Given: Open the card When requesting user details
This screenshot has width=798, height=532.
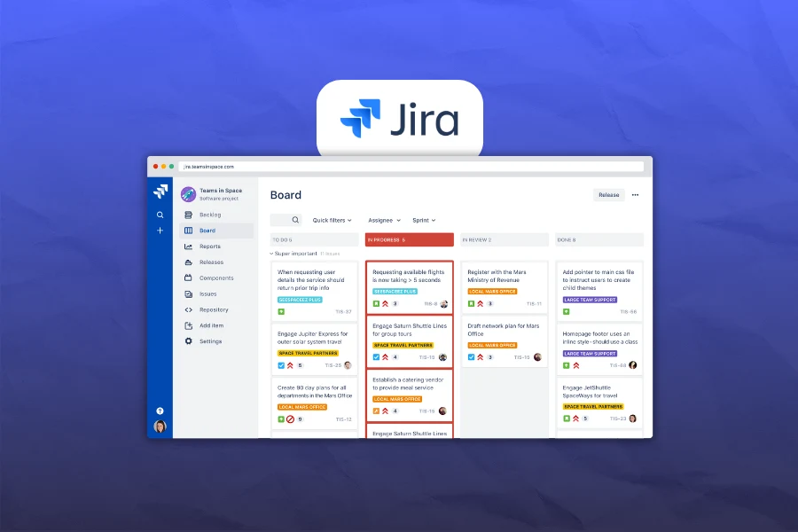Looking at the screenshot, I should pos(315,291).
